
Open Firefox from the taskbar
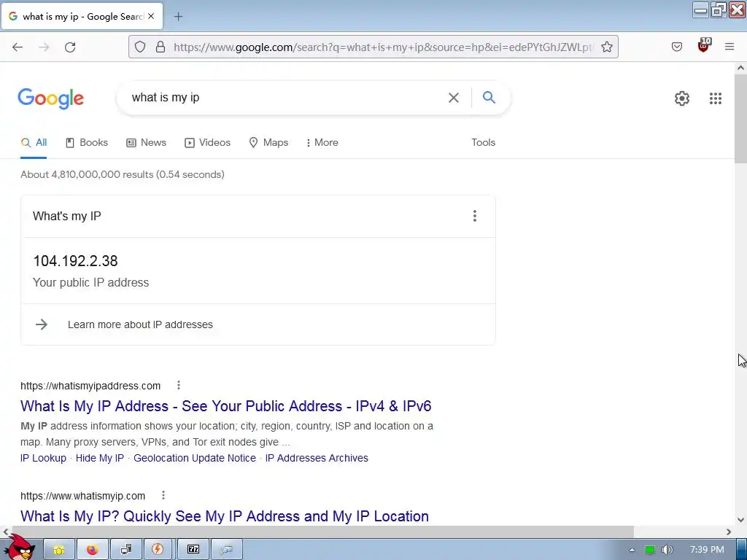click(x=93, y=550)
